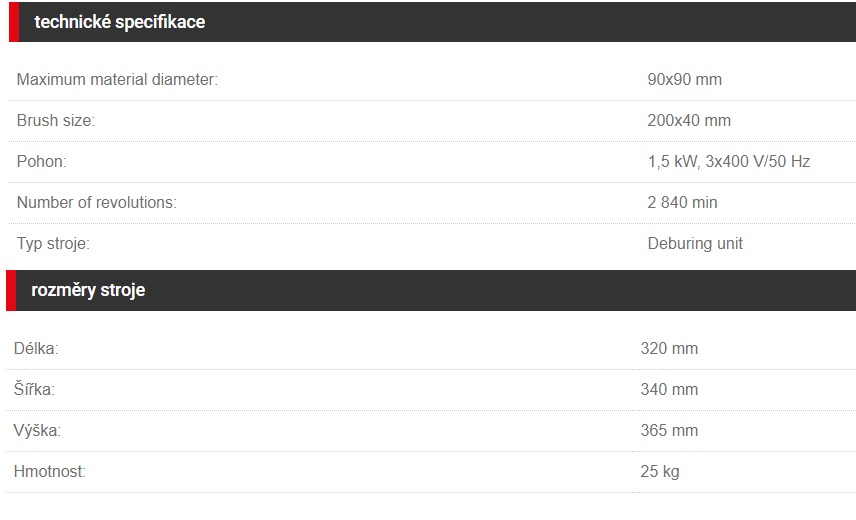Click the 'Deburing unit' value
This screenshot has width=856, height=520.
(x=695, y=243)
